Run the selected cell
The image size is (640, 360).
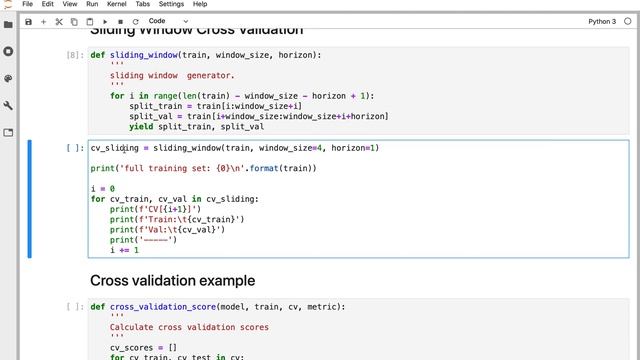click(x=105, y=22)
